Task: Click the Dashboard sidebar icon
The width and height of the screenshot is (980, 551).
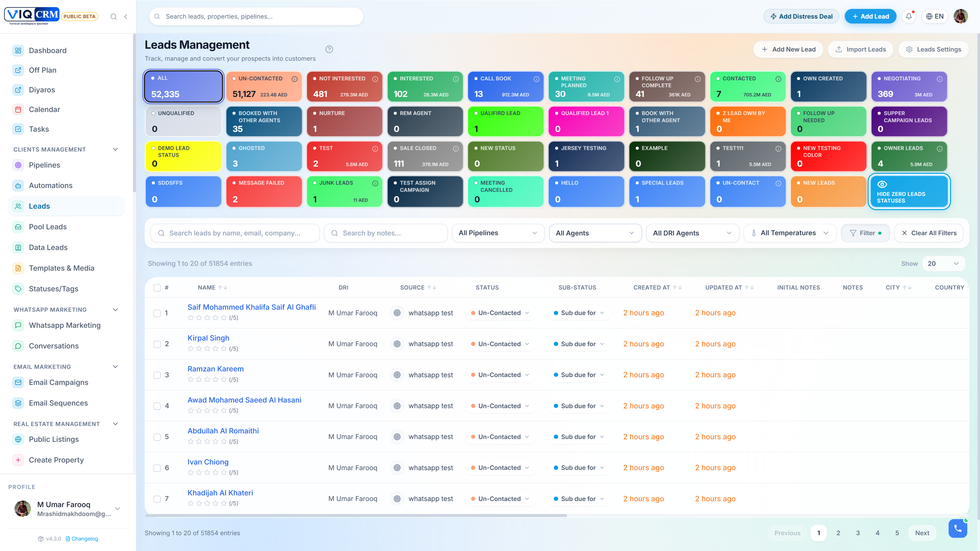Action: tap(18, 51)
